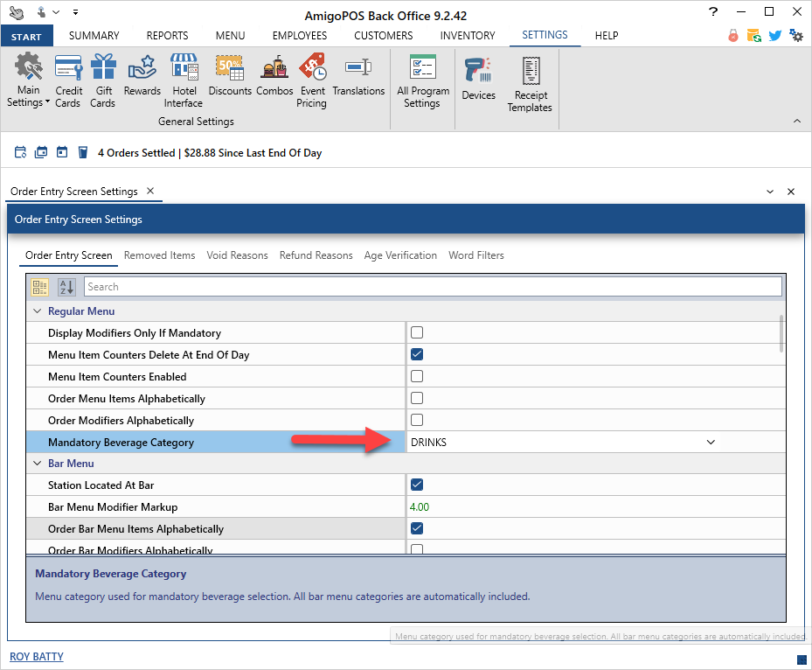Click the START button
The height and width of the screenshot is (670, 812).
[x=27, y=37]
